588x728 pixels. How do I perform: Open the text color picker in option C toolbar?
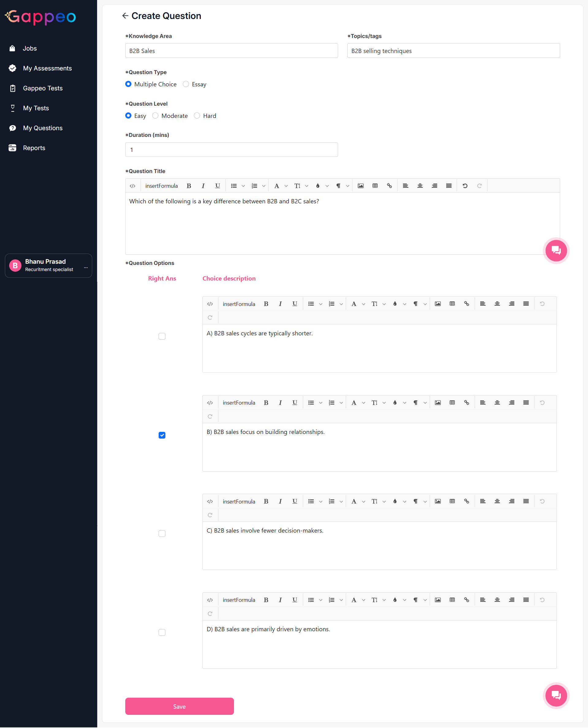[x=394, y=501]
